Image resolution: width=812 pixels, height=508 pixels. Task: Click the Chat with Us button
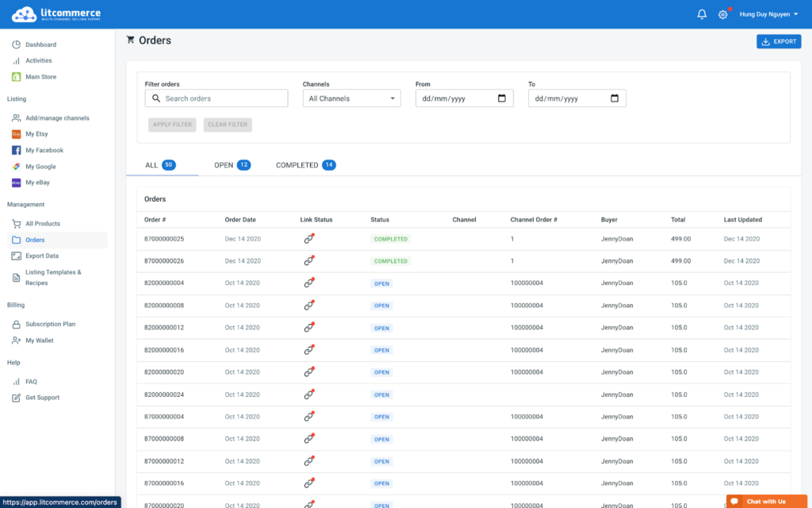pos(766,501)
